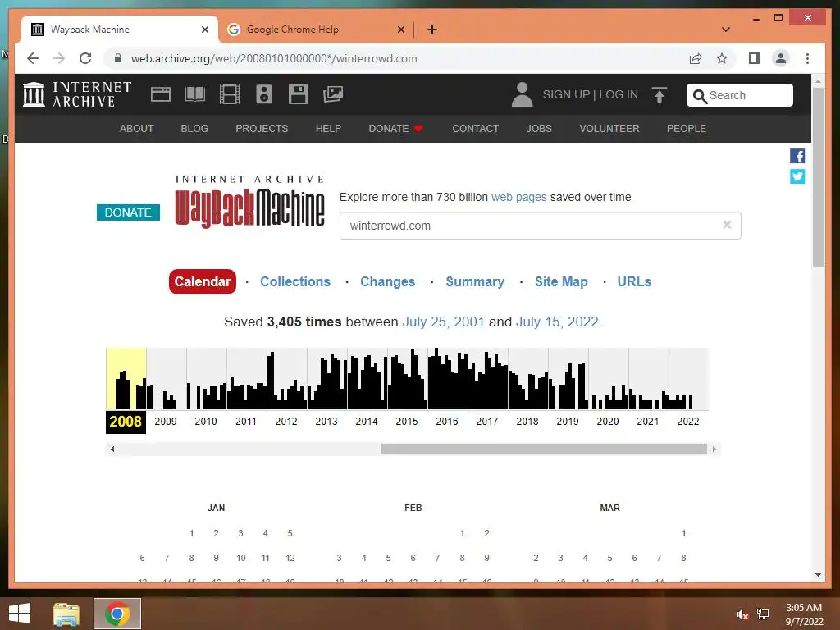Open the Texts book icon

[195, 94]
